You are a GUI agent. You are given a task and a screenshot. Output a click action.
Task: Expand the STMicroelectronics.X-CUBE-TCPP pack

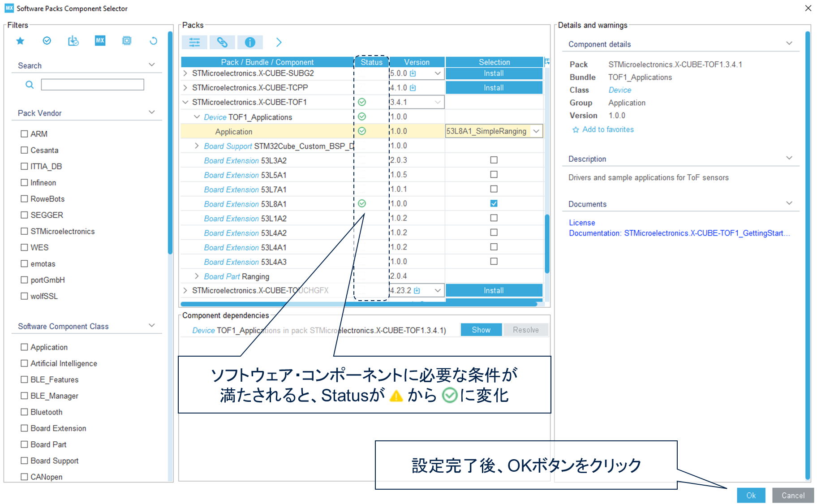click(x=185, y=88)
